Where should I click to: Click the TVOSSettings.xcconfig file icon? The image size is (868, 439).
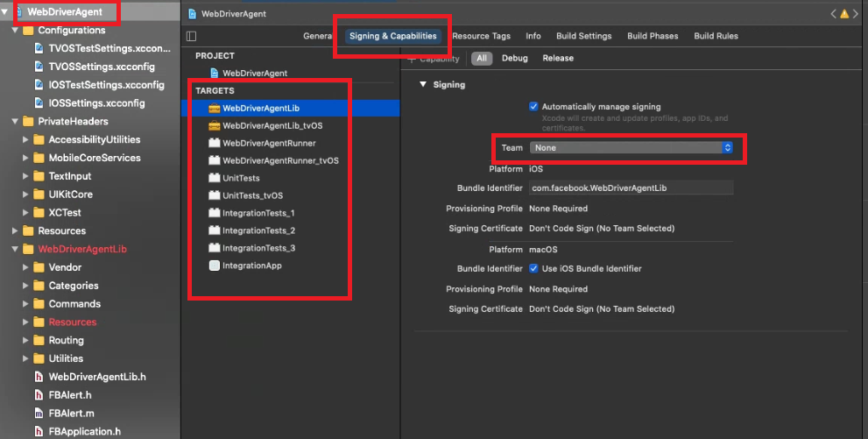coord(39,67)
